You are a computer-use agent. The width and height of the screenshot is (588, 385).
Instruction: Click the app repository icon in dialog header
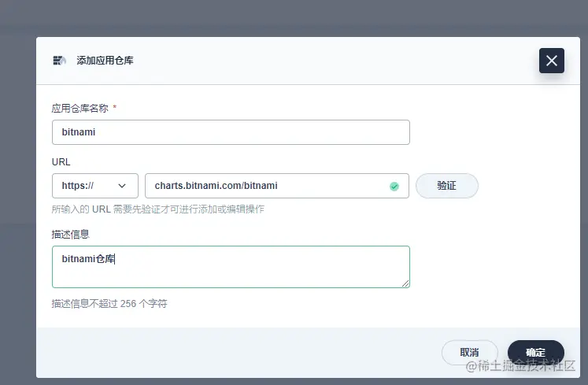[x=59, y=61]
